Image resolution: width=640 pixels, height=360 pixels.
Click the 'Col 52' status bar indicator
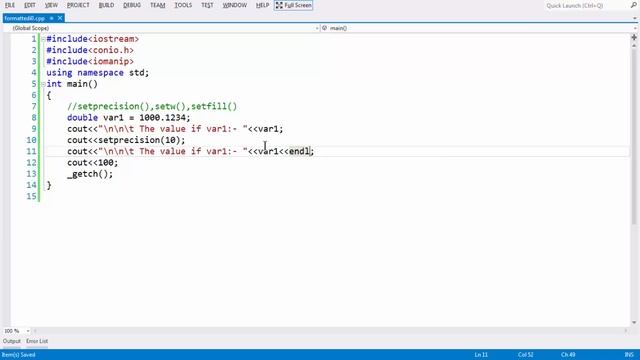tap(525, 355)
